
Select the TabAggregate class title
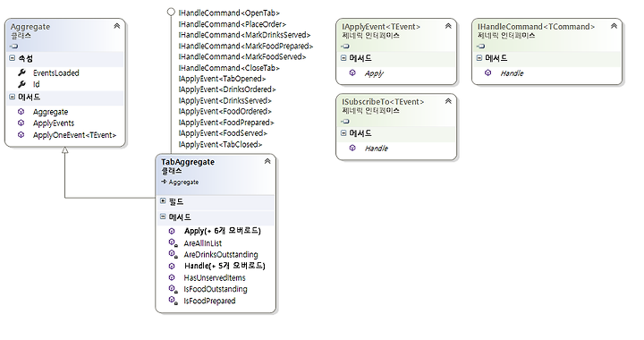coord(188,162)
